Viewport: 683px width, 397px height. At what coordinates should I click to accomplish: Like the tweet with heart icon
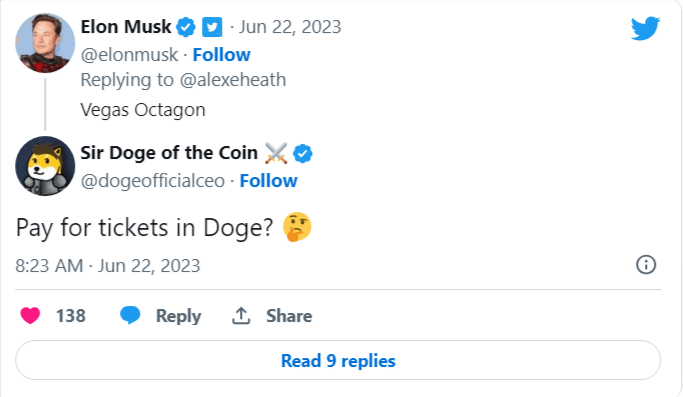[30, 316]
